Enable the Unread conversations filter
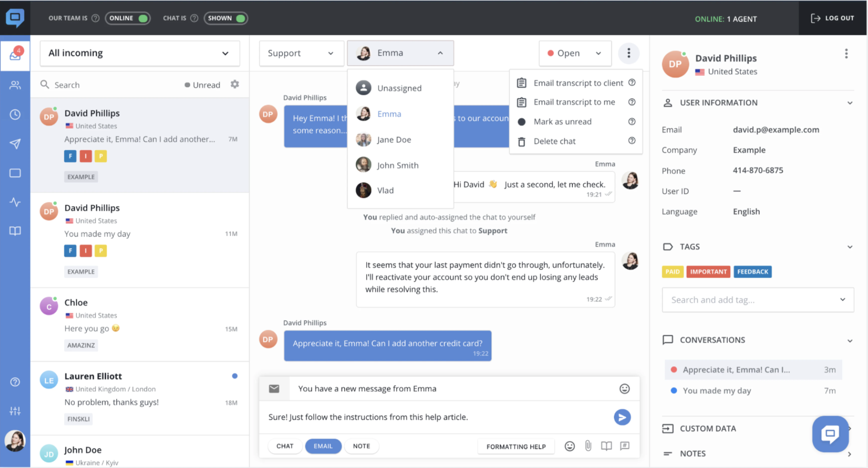Viewport: 868px width, 468px height. (203, 84)
